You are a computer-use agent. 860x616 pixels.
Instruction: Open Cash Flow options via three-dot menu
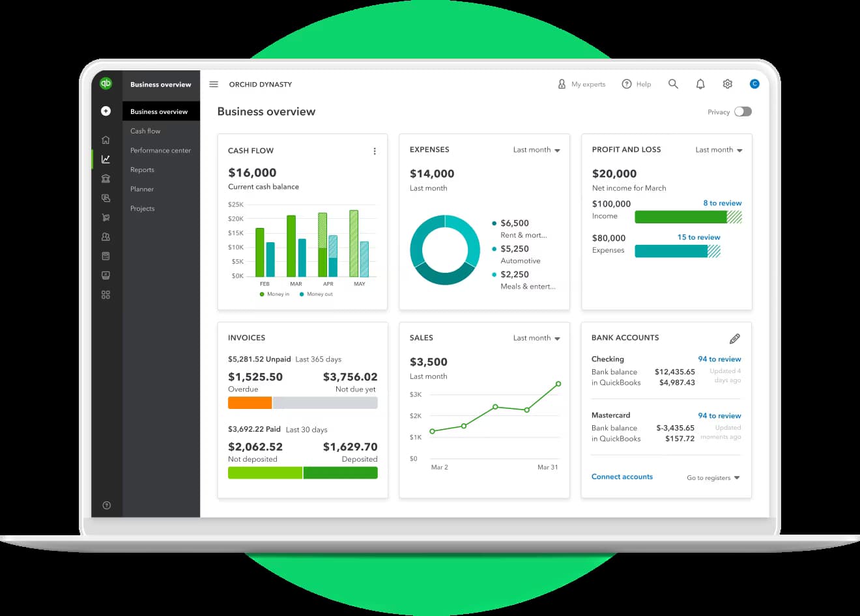pos(375,150)
